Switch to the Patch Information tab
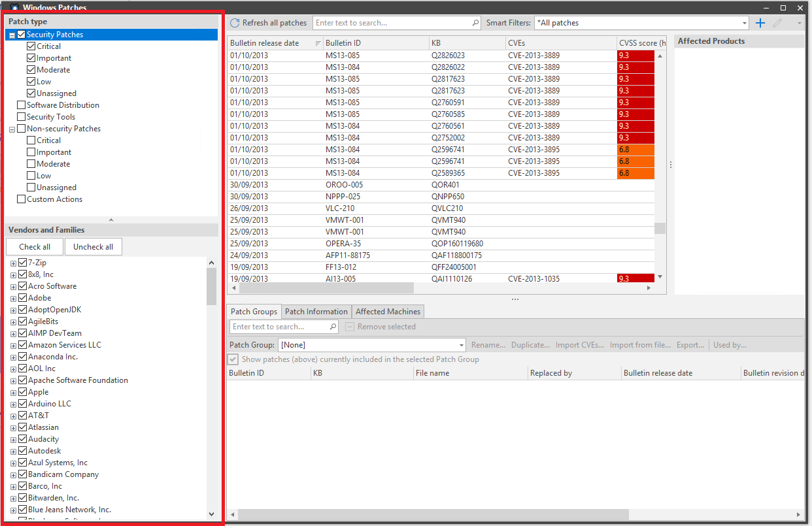Image resolution: width=812 pixels, height=526 pixels. (x=316, y=312)
